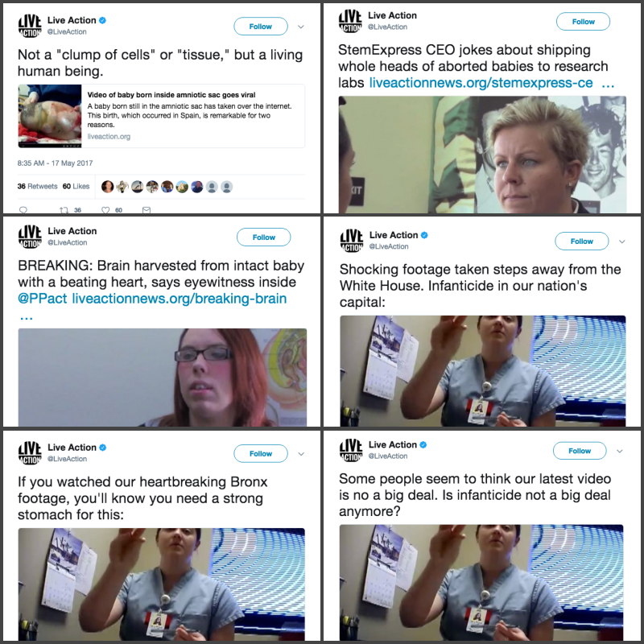This screenshot has height=644, width=644.
Task: Click the retweet icon under the amniotic sac tweet
Action: [64, 210]
